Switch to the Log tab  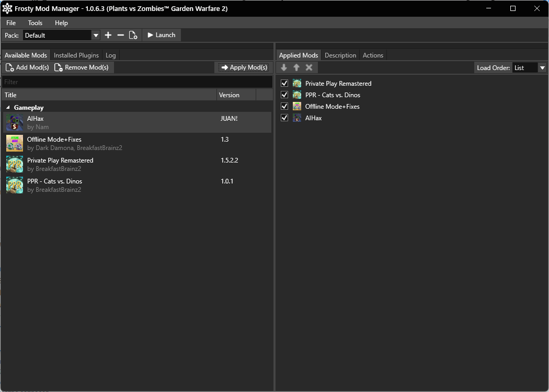point(111,55)
